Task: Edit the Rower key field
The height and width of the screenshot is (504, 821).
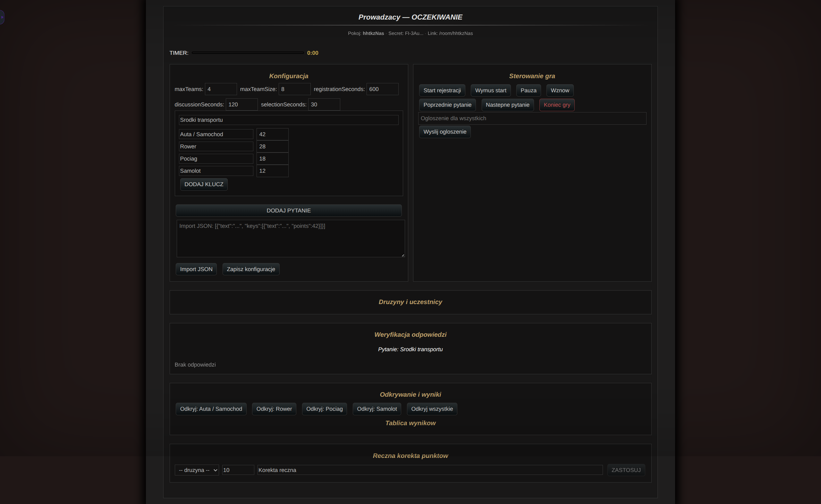Action: (x=216, y=146)
